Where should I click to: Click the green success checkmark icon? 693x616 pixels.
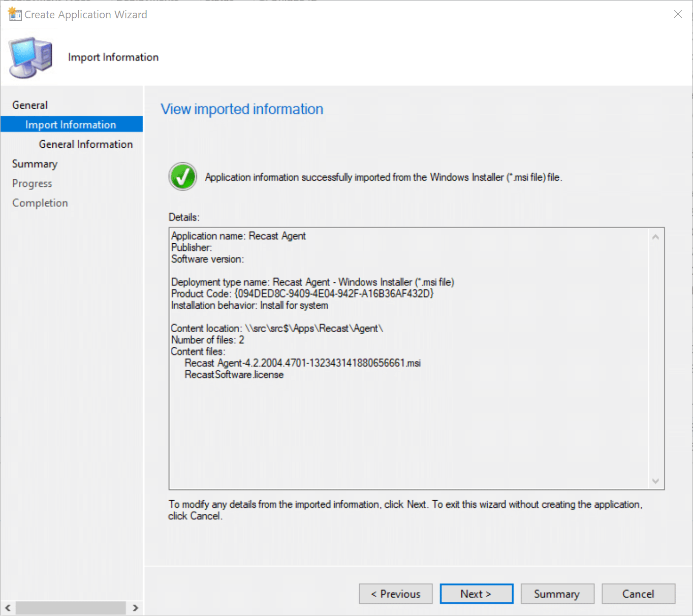[183, 177]
